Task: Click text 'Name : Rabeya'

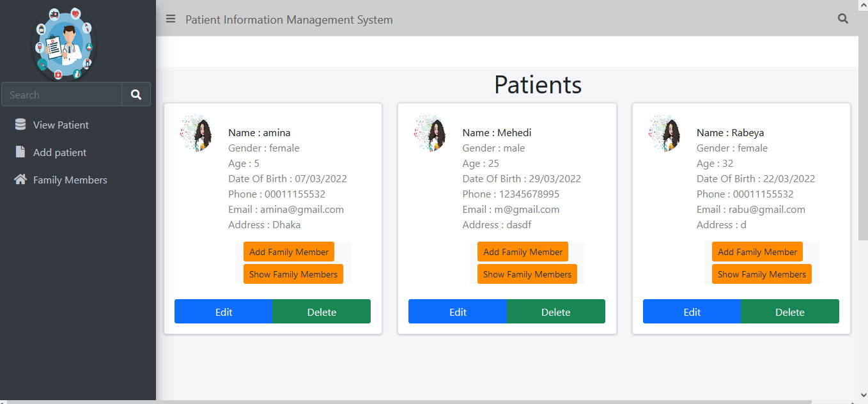Action: 730,133
